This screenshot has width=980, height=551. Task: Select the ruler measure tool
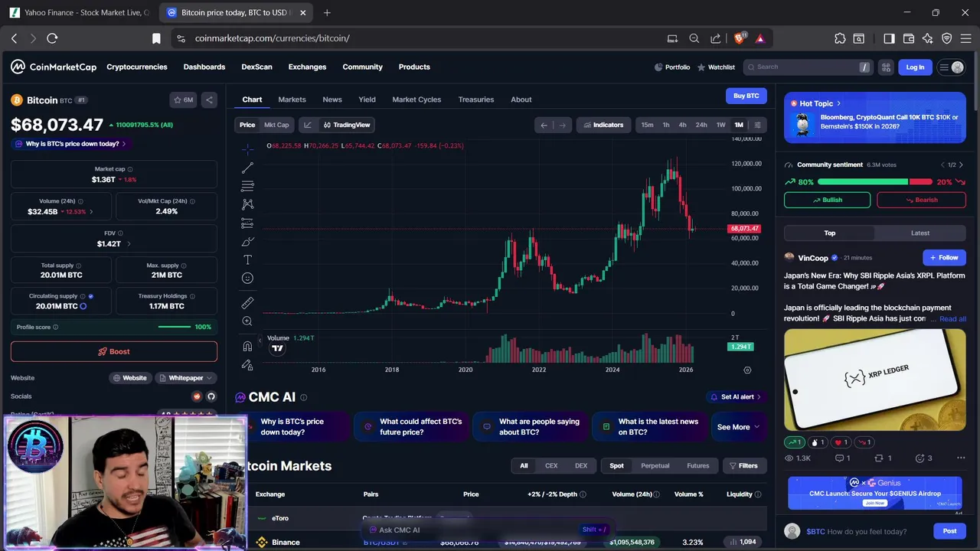[247, 303]
